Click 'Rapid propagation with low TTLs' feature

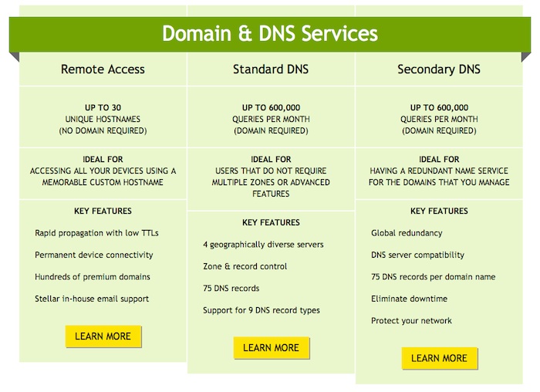coord(96,233)
